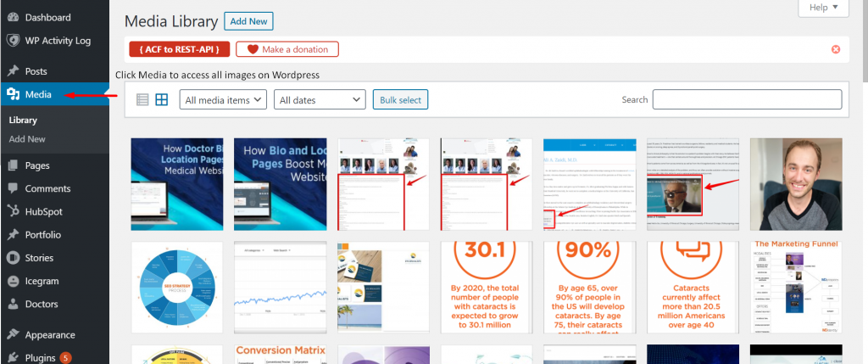The height and width of the screenshot is (364, 868).
Task: Open the doctor video screenshot thumbnail
Action: click(693, 184)
